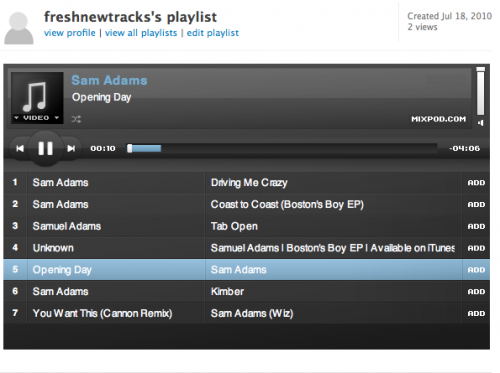The width and height of the screenshot is (500, 373).
Task: Open the edit playlist link
Action: pyautogui.click(x=213, y=33)
